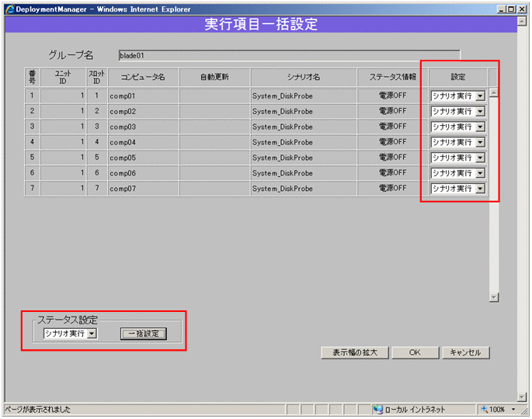The width and height of the screenshot is (532, 419).
Task: Click the シナリオ名 column header
Action: tap(304, 78)
